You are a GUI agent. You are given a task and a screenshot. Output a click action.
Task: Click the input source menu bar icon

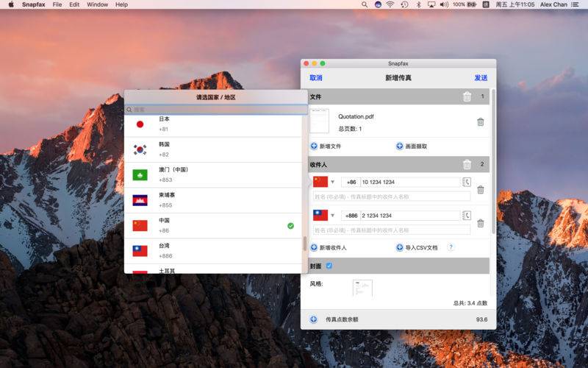point(486,4)
